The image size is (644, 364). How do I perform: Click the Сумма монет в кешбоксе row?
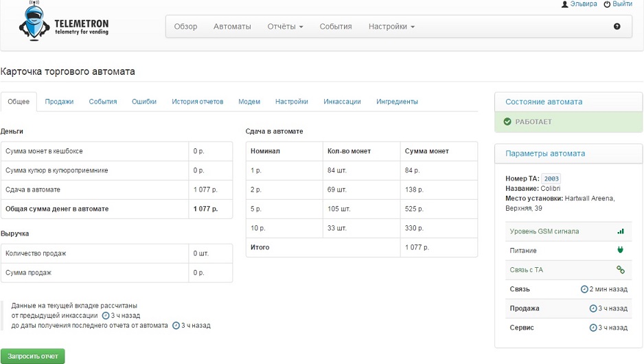[x=117, y=151]
